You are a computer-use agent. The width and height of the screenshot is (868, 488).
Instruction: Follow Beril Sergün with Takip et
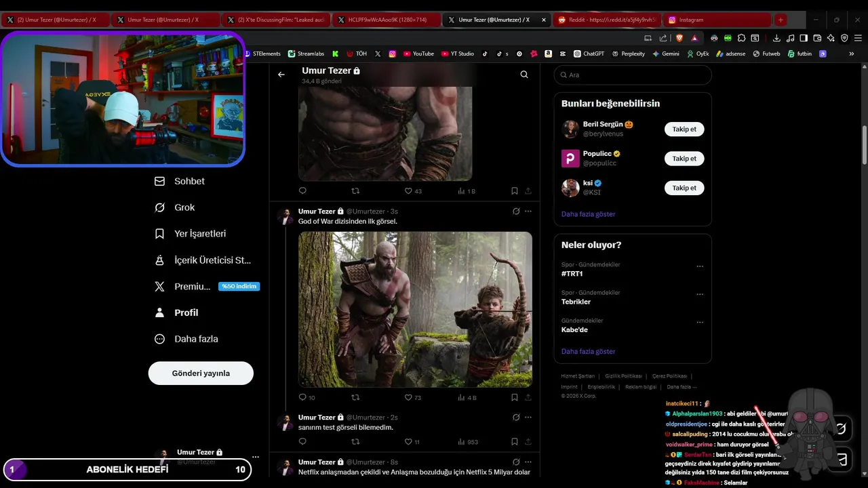click(x=684, y=129)
